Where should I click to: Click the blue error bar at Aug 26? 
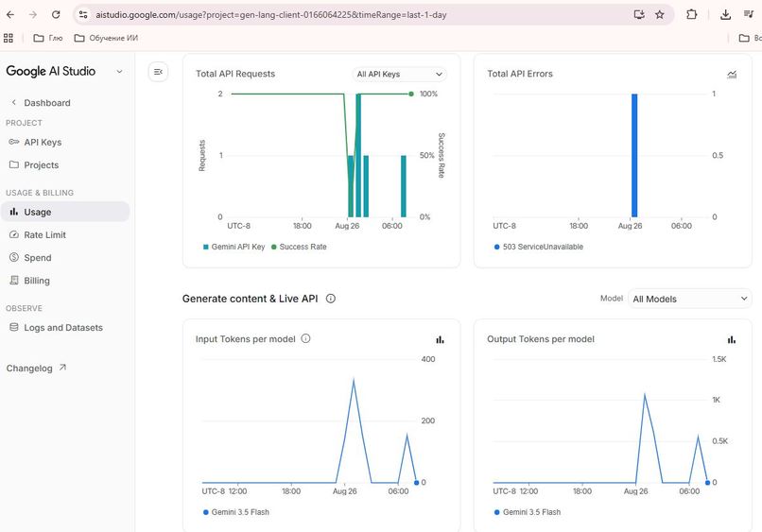[634, 156]
